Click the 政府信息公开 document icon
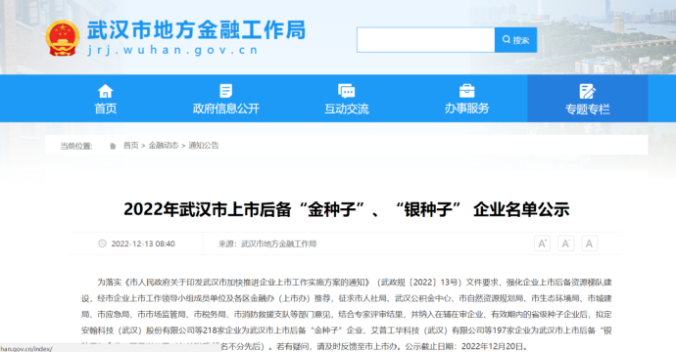This screenshot has width=676, height=363. (x=226, y=91)
